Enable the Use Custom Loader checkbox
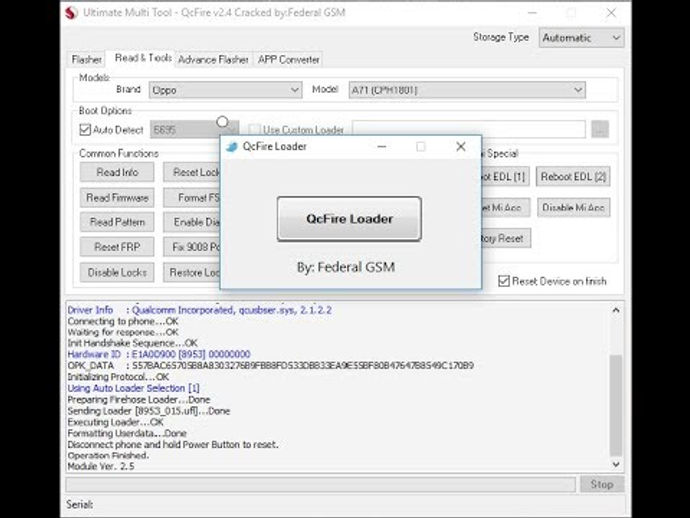This screenshot has width=690, height=518. click(253, 130)
